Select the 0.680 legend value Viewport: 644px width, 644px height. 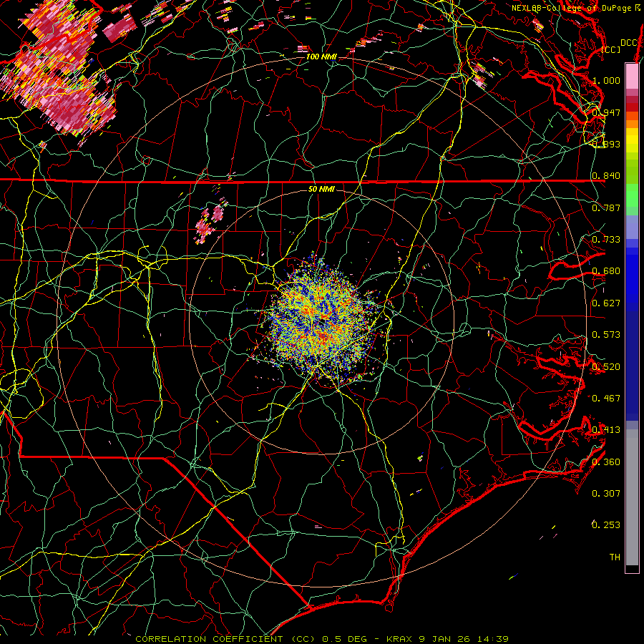point(606,271)
